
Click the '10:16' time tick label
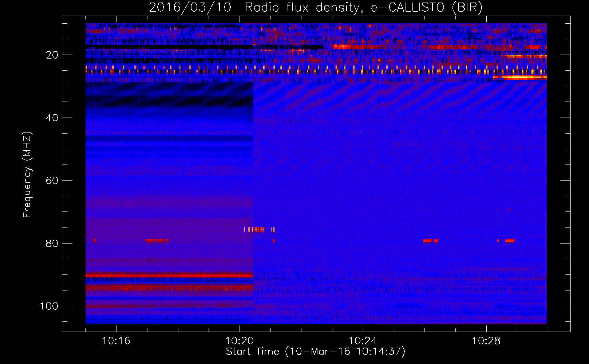[x=116, y=341]
